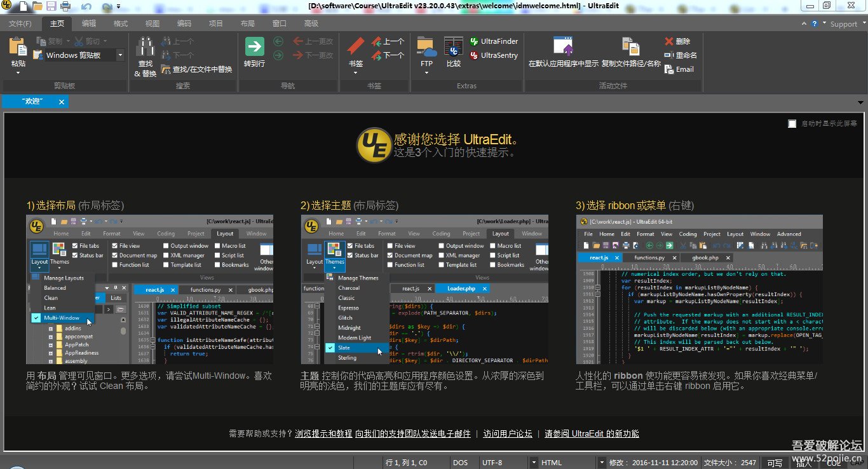Viewport: 868px width, 469px height.
Task: Email the active file
Action: coord(679,69)
